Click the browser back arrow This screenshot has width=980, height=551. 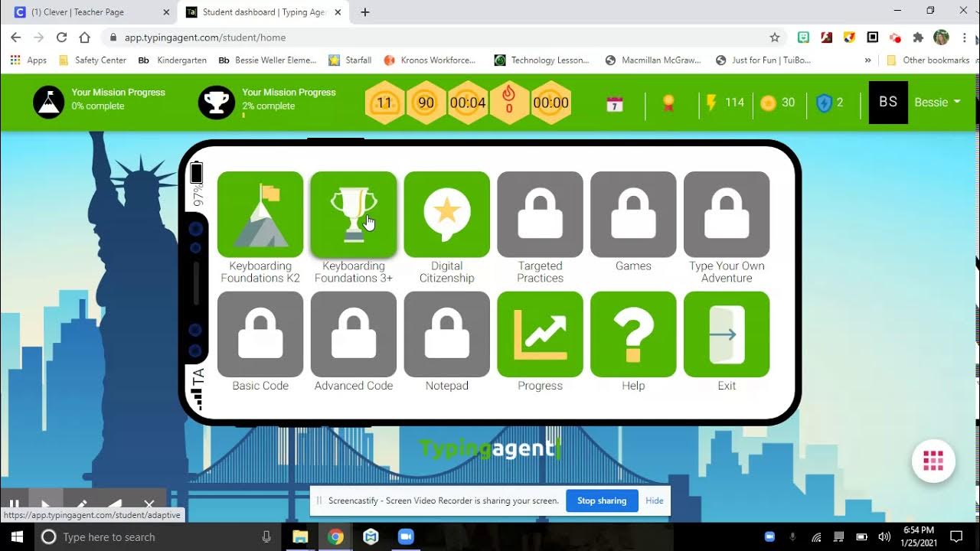coord(16,37)
